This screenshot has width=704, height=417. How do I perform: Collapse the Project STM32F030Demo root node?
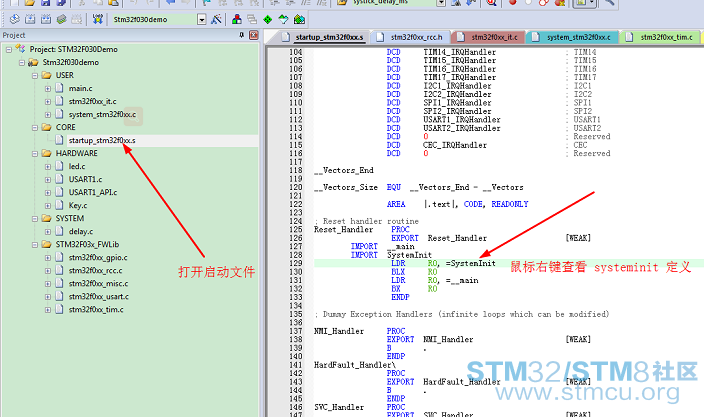click(9, 49)
